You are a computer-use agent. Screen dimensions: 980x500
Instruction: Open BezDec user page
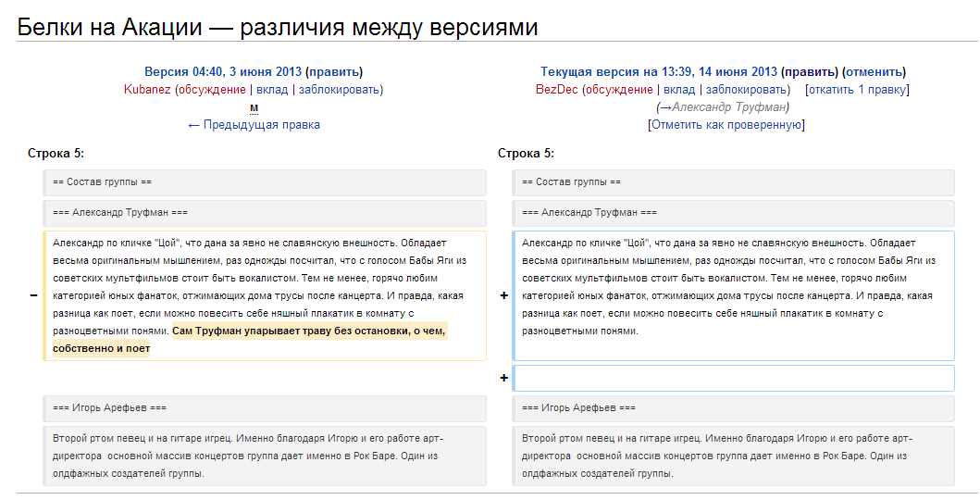click(x=556, y=90)
